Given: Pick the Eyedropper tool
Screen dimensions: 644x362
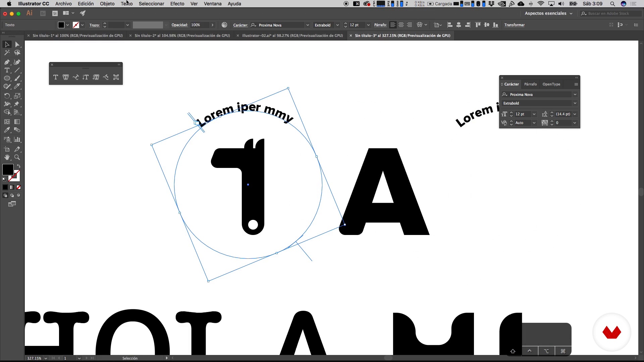Looking at the screenshot, I should pos(7,130).
